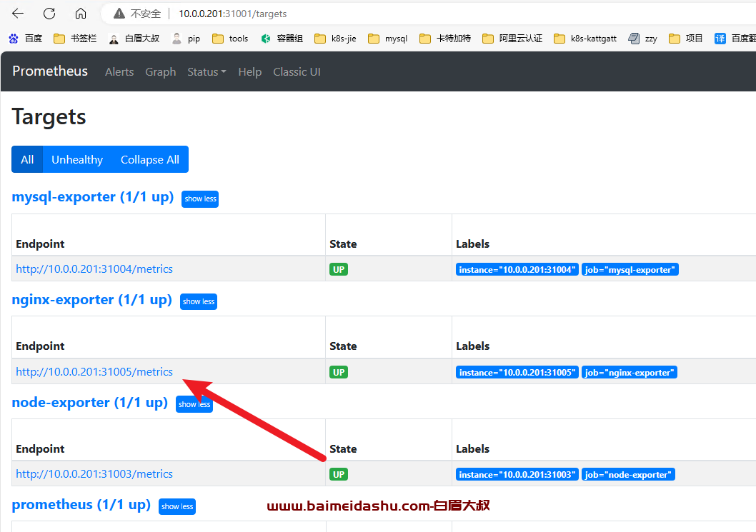Viewport: 756px width, 532px height.
Task: Open the 10.0.0.201:31003/metrics endpoint link
Action: pyautogui.click(x=94, y=473)
